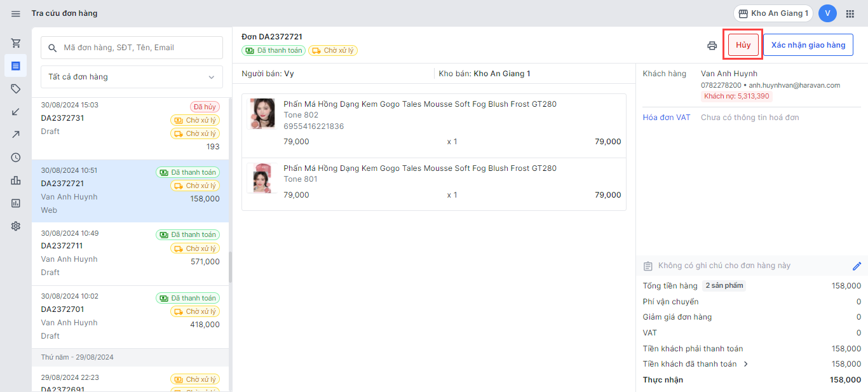Click the Tone 802 product name

click(x=420, y=104)
